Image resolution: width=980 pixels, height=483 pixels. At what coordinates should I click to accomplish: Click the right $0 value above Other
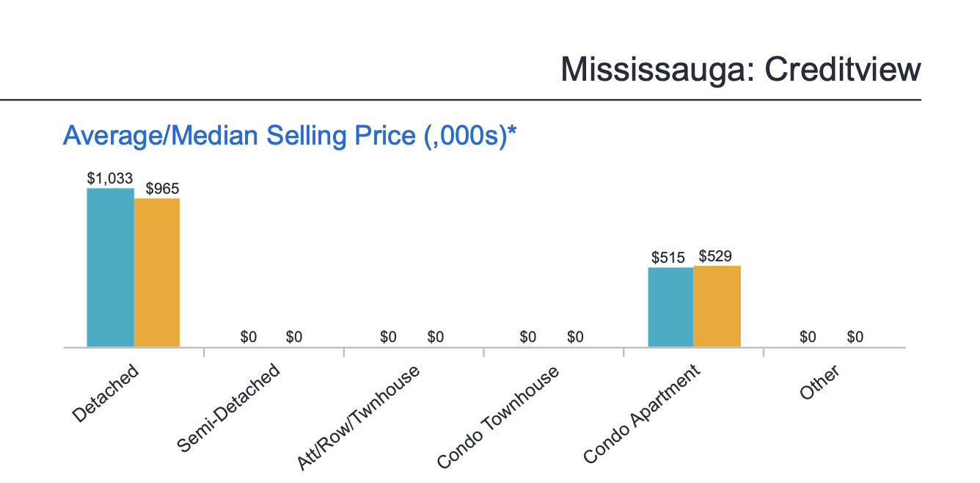[x=855, y=337]
